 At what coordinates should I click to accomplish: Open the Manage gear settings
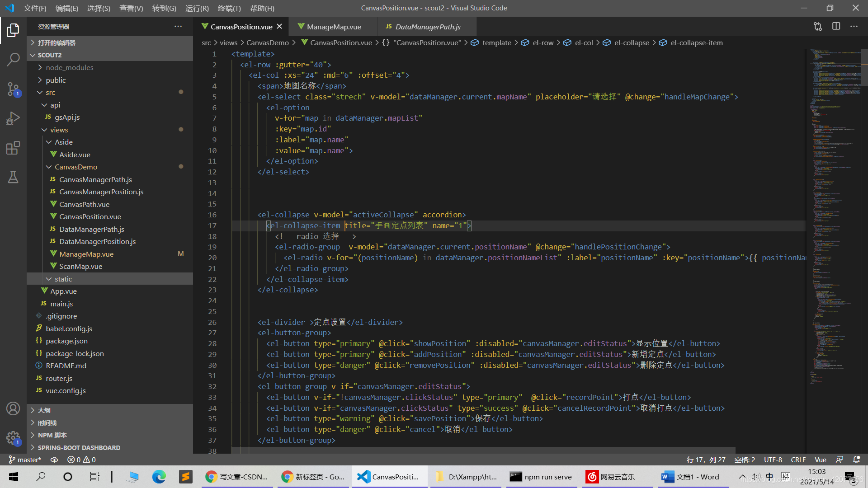click(13, 437)
